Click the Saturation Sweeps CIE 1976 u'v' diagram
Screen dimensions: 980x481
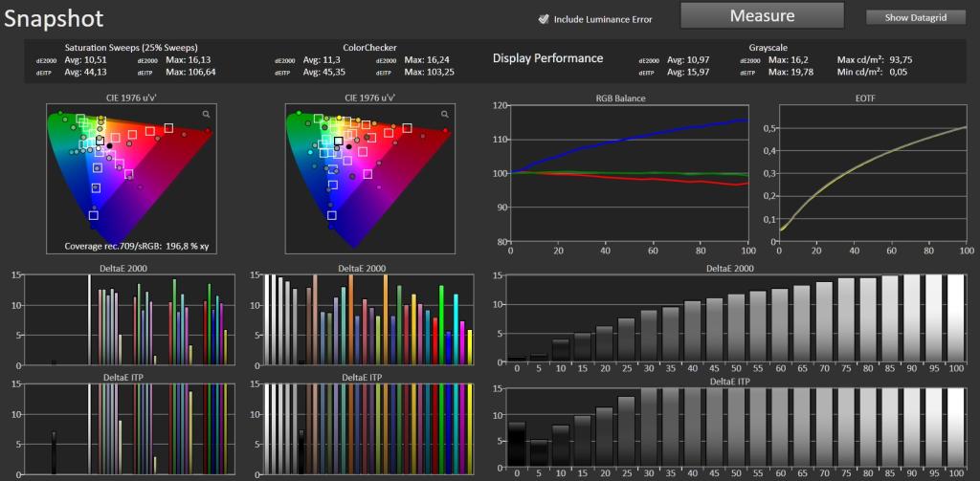pos(130,179)
